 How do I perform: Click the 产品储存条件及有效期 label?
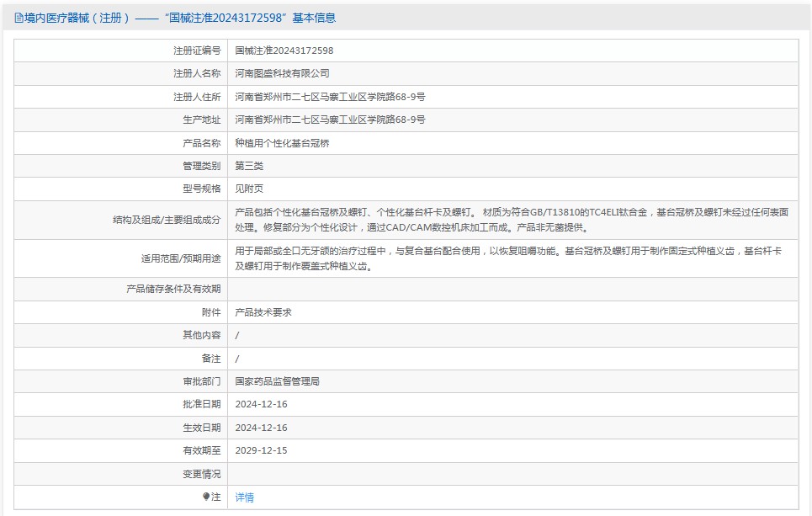pyautogui.click(x=173, y=289)
